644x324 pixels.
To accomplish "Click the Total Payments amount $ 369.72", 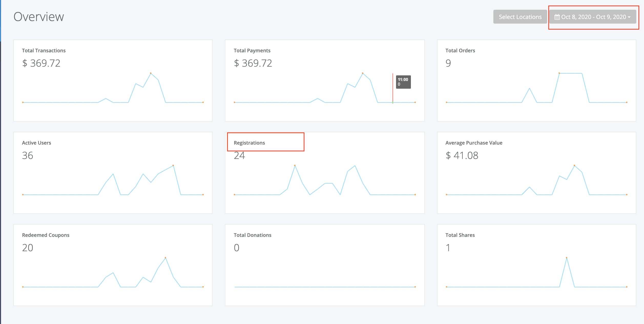I will (x=253, y=63).
